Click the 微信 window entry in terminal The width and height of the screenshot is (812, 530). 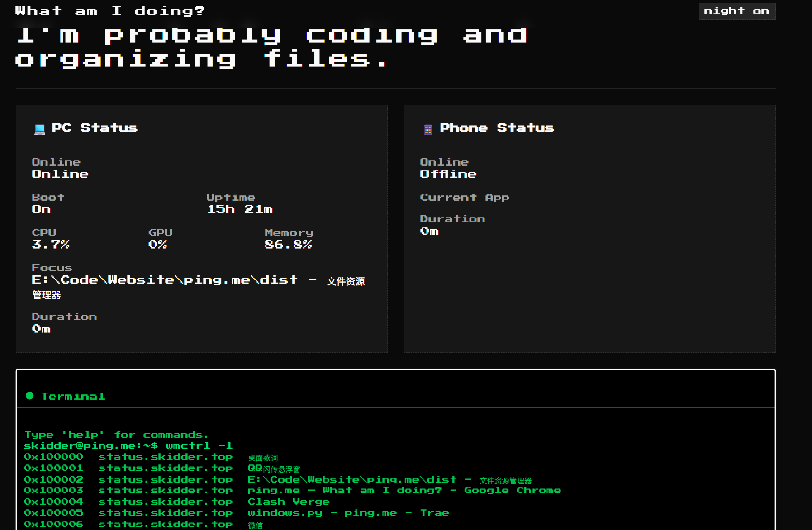tap(255, 525)
